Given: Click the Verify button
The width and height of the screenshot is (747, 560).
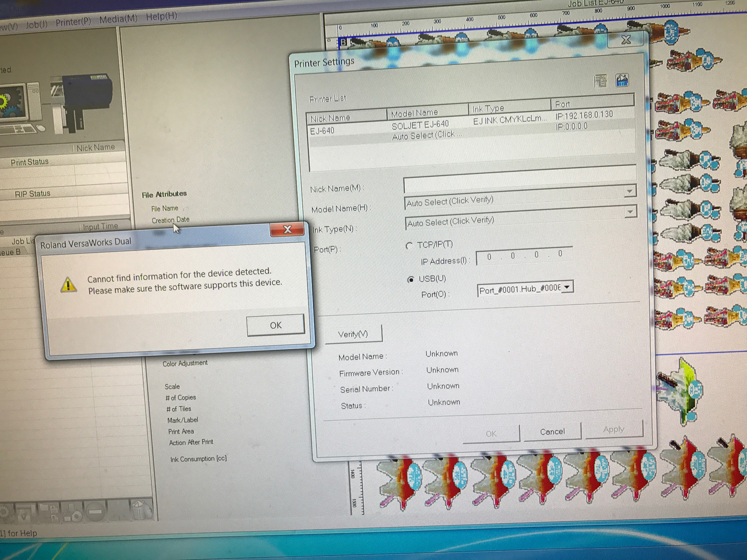Looking at the screenshot, I should click(353, 334).
